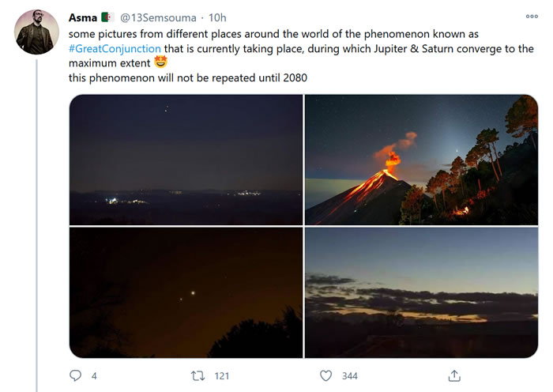Screen dimensions: 553x392
Task: Open the share tweet icon
Action: click(454, 375)
